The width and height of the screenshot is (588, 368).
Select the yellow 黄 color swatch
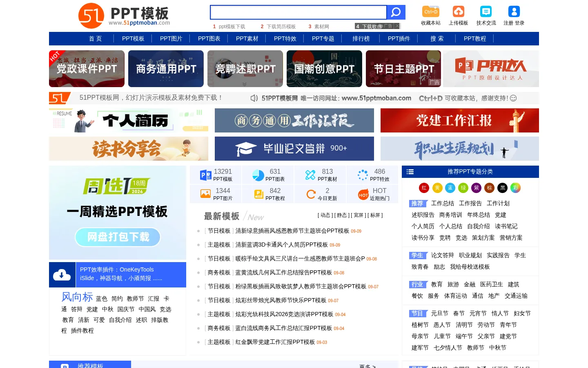point(437,188)
